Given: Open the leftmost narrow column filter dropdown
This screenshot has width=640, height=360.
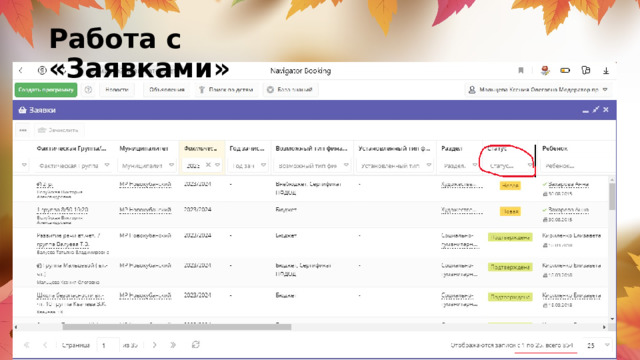Looking at the screenshot, I should click(x=24, y=165).
